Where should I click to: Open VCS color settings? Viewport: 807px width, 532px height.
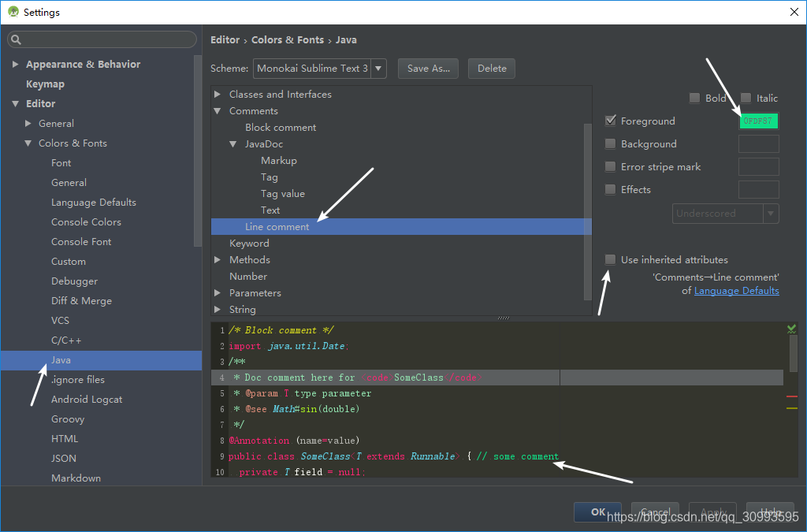(x=60, y=321)
